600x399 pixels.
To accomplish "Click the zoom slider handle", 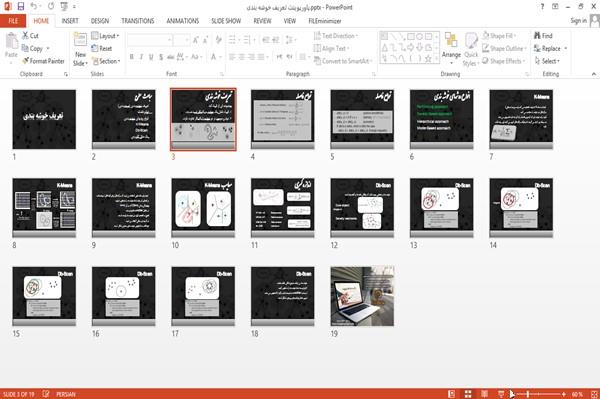I will click(528, 394).
